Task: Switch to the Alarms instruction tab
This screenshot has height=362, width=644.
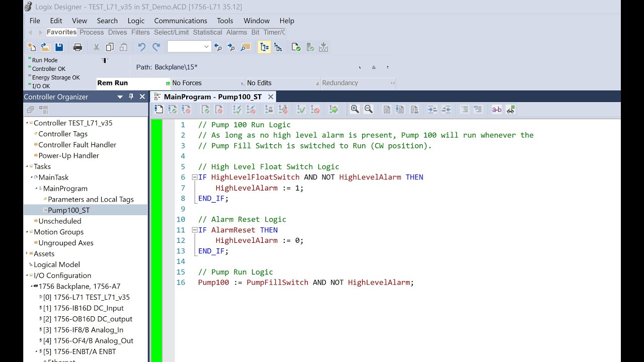Action: [236, 32]
